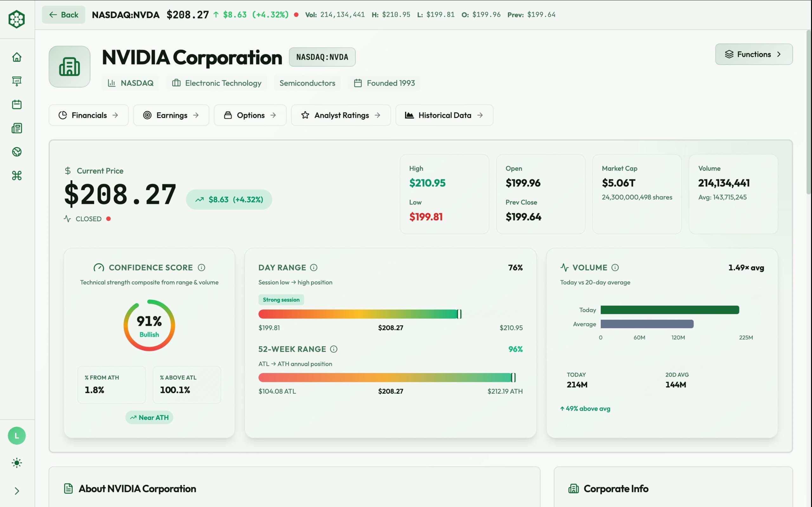Click the Founded 1993 tag
This screenshot has height=507, width=812.
384,83
